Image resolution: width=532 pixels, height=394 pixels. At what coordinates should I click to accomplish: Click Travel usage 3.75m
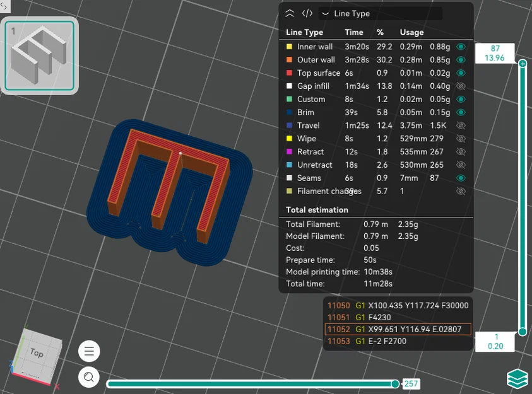click(411, 125)
